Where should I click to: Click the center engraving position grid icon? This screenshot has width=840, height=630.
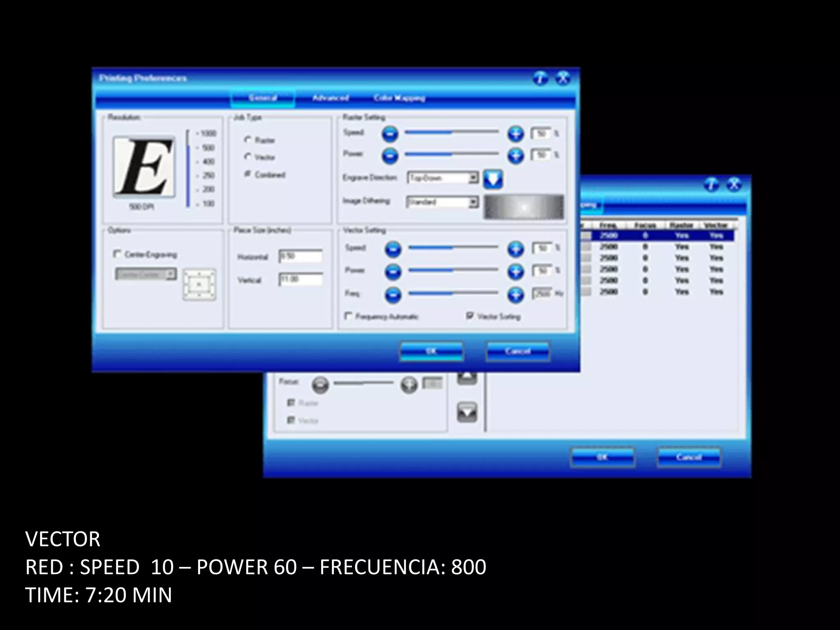click(199, 284)
